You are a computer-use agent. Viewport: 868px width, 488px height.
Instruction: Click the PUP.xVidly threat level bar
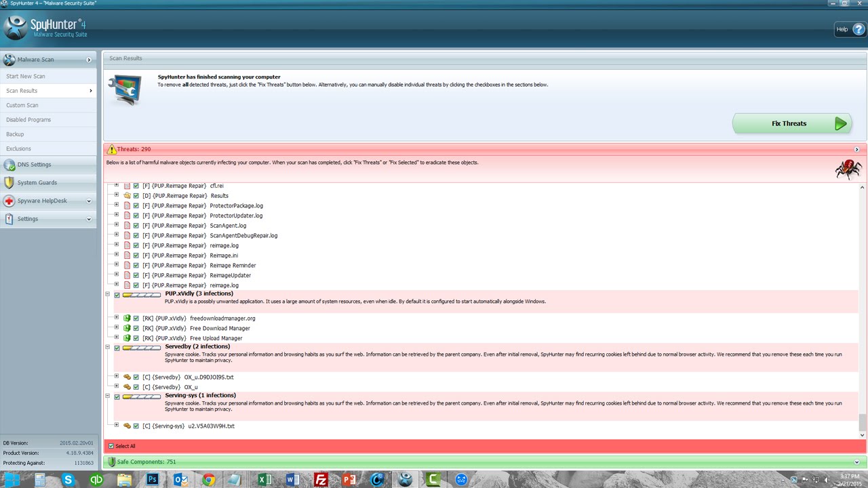coord(142,296)
